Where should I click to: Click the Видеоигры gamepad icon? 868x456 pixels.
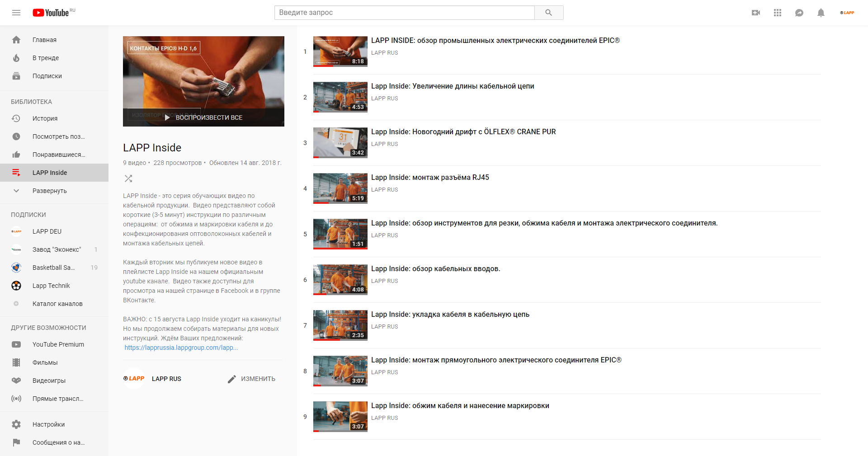point(16,381)
